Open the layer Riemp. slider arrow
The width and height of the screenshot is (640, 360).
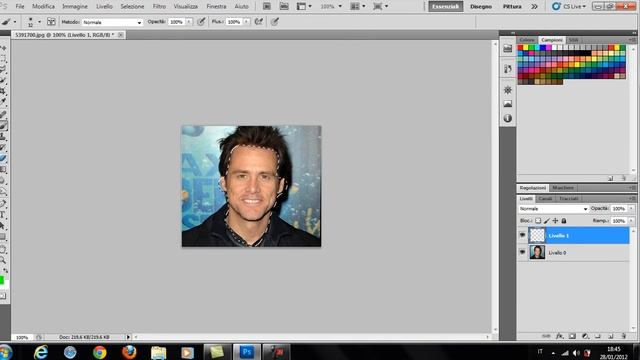(631, 221)
